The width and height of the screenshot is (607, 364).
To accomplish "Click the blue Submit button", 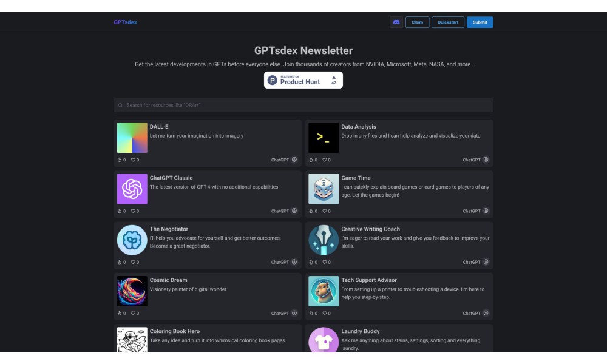I will pyautogui.click(x=480, y=22).
